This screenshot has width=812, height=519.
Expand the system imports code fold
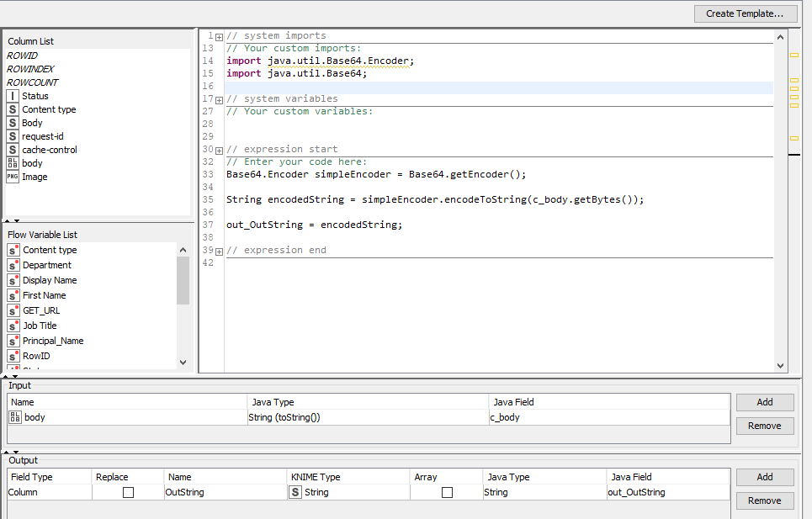[x=219, y=36]
